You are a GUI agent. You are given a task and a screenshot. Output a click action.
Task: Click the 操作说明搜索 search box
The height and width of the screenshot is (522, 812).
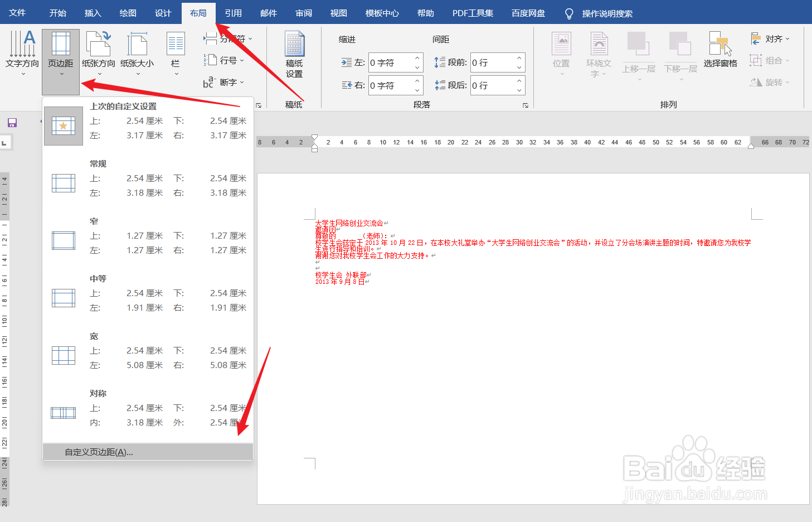point(607,13)
